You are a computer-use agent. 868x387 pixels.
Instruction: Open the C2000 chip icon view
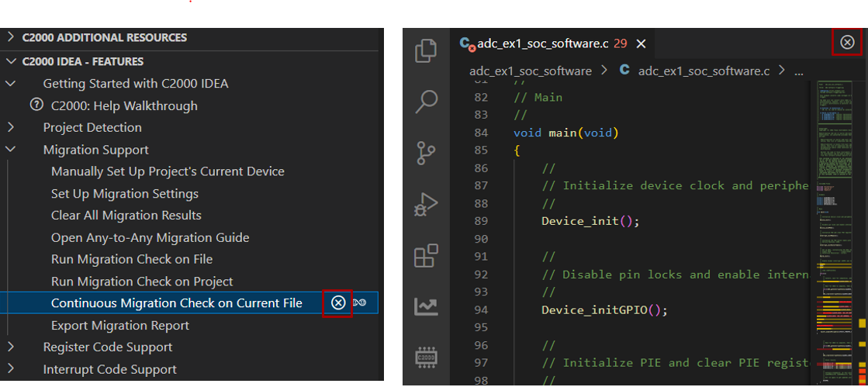click(x=426, y=356)
